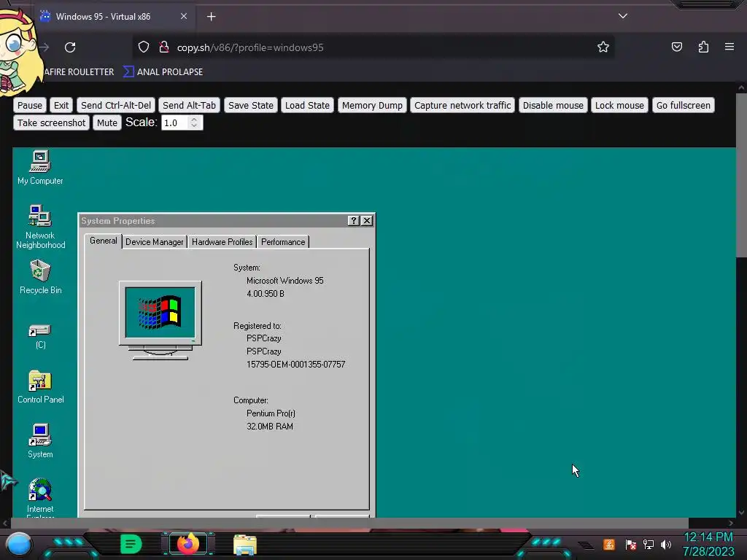Click the Memory Dump button
This screenshot has width=747, height=560.
[x=372, y=105]
